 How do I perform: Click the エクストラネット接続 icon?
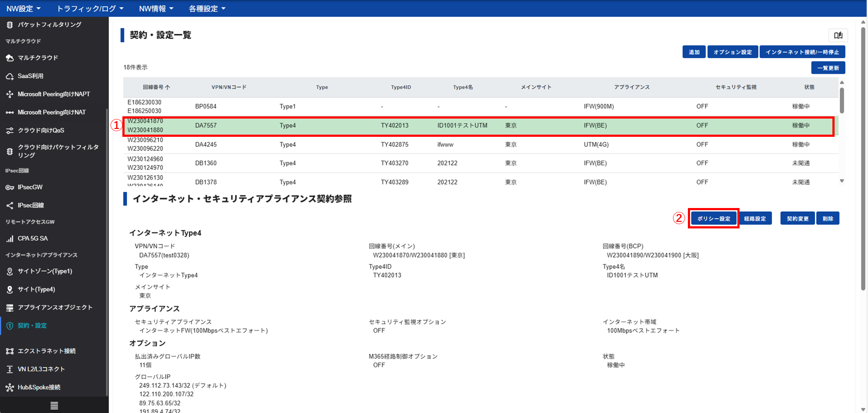pyautogui.click(x=10, y=351)
